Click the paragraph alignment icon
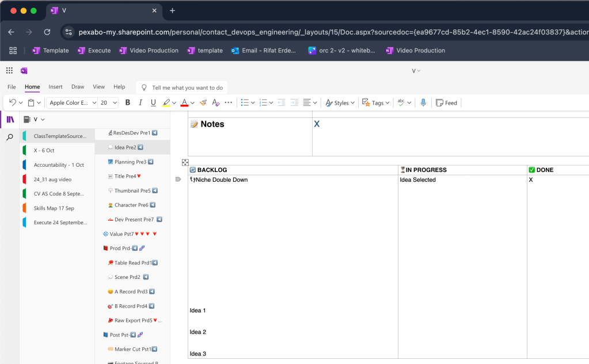 point(307,102)
